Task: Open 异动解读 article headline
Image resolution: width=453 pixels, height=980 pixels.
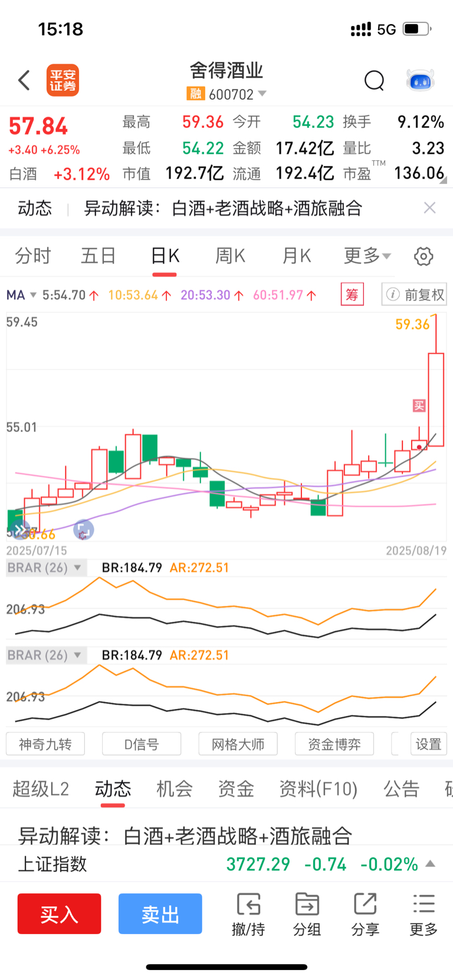Action: (x=185, y=836)
